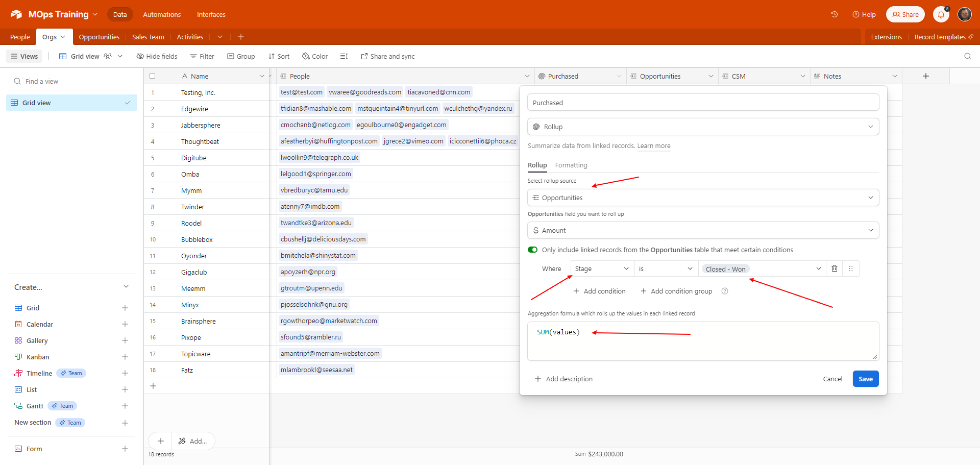Switch to the Formatting tab
Screen dimensions: 980x465
571,165
